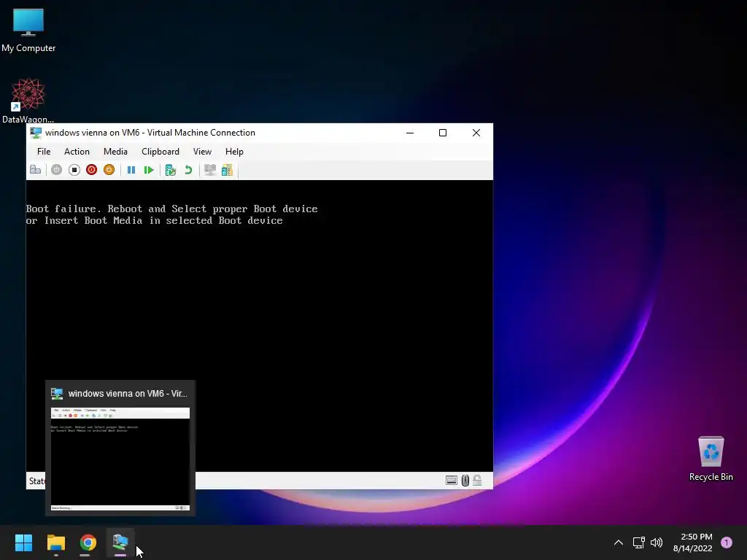
Task: Open the Windows Start menu
Action: [23, 542]
